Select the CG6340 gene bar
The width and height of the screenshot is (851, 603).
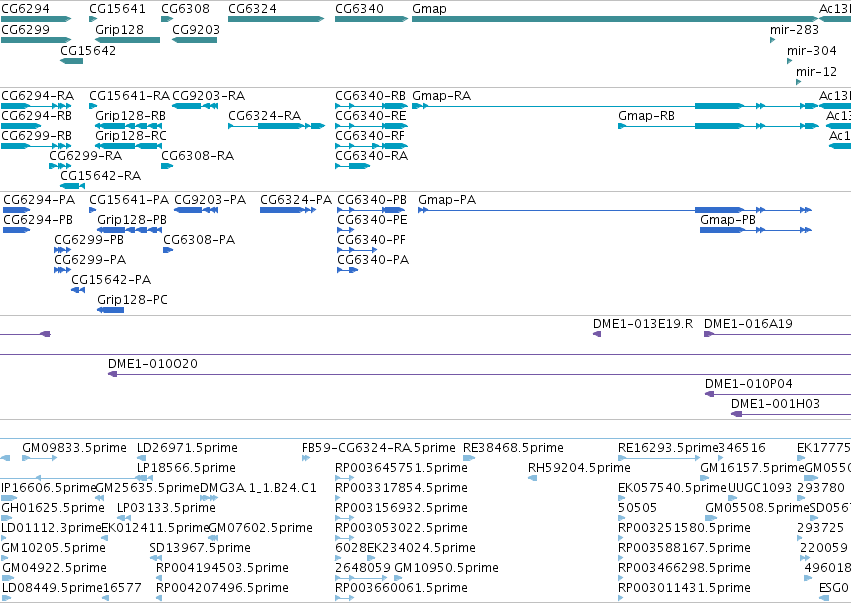coord(371,19)
